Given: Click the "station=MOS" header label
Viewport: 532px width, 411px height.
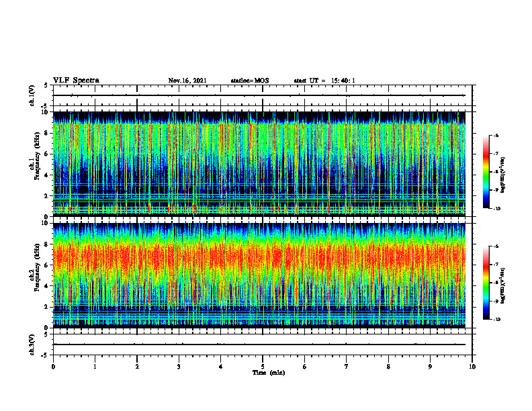Looking at the screenshot, I should click(x=250, y=81).
